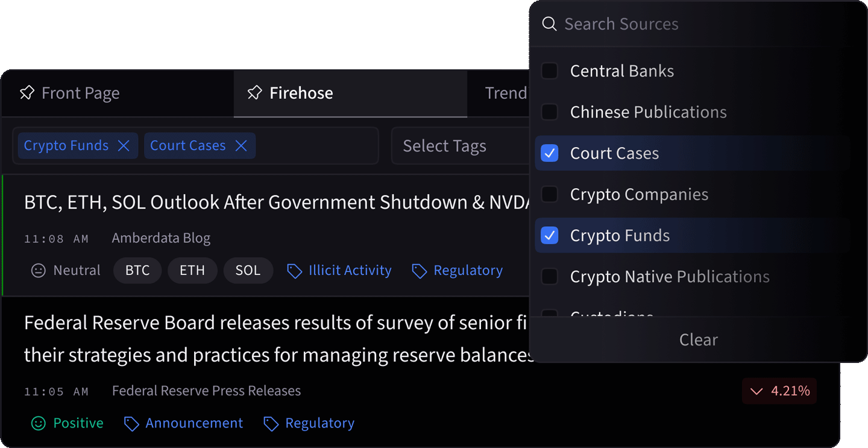This screenshot has height=448, width=868.
Task: Click the pin icon on the Firehose tab
Action: click(x=254, y=93)
